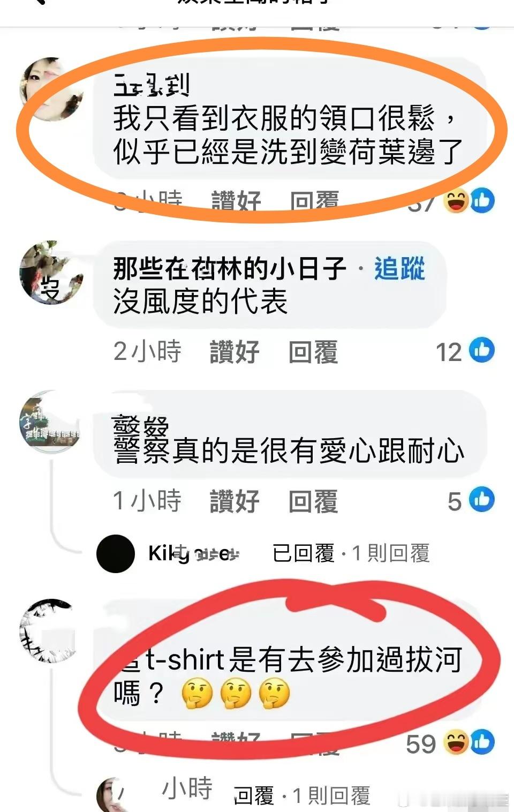
Task: Like the 沒風度的代表 comment with 讚好
Action: [235, 351]
